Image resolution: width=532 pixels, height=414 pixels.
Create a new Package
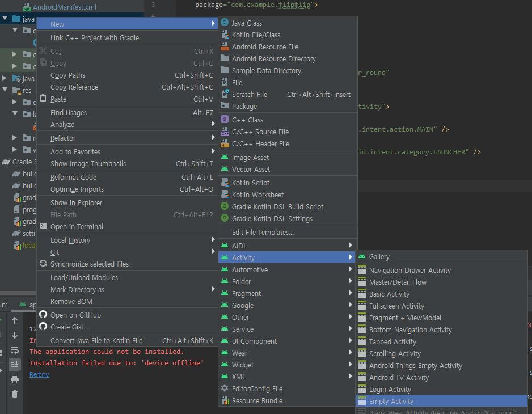pyautogui.click(x=288, y=106)
